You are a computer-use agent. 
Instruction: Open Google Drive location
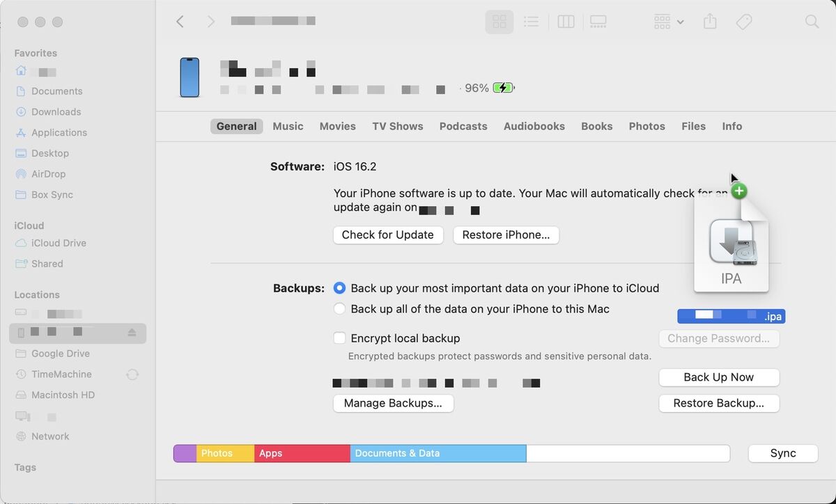tap(61, 354)
